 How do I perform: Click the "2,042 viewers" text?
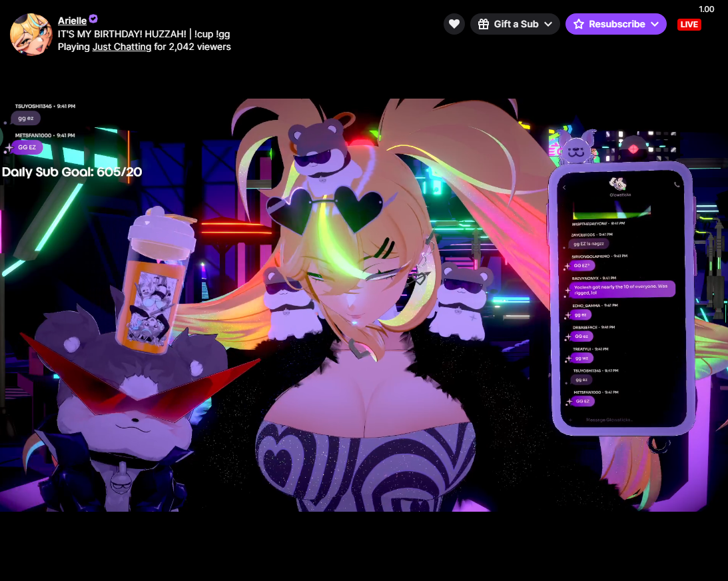[x=200, y=47]
